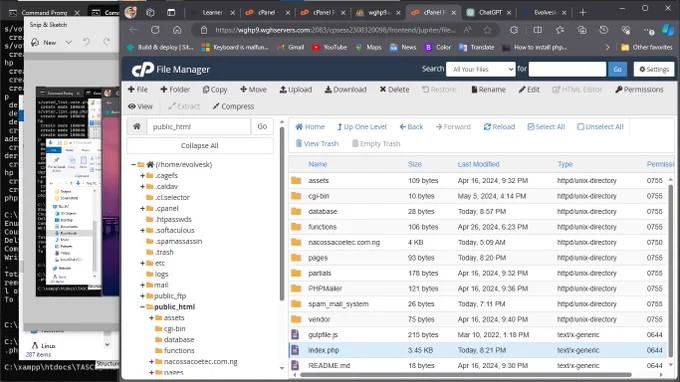Select .spamassassin folder in tree

click(178, 241)
